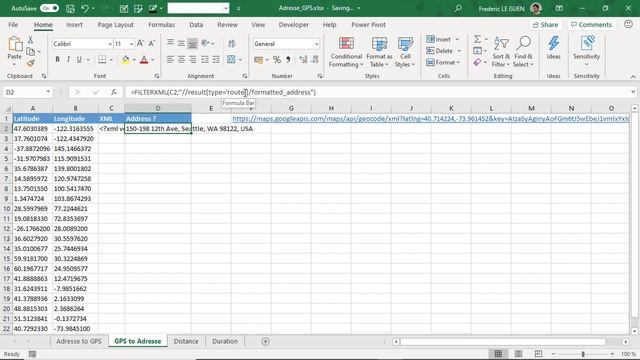The height and width of the screenshot is (360, 640).
Task: Toggle Center alignment
Action: pos(181,60)
